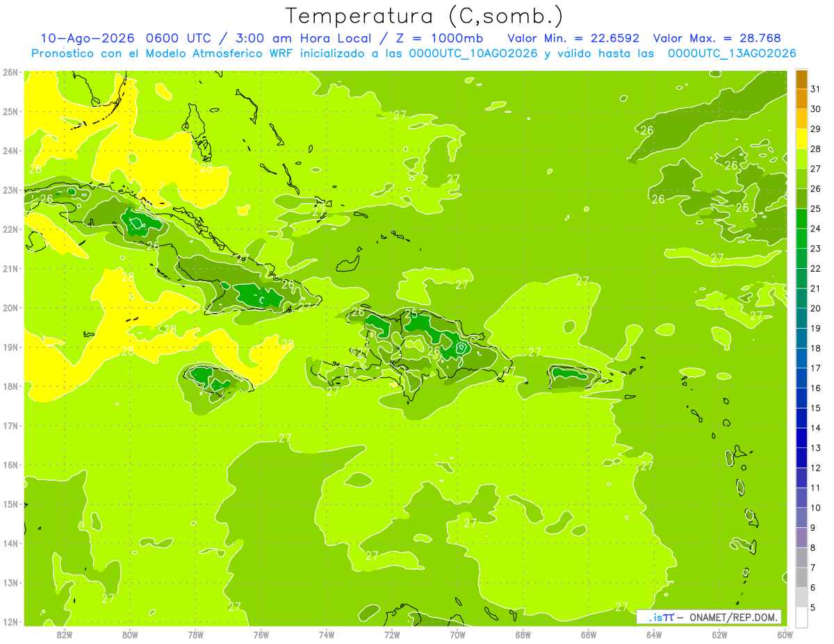
Task: Click the '70W' longitude axis label
Action: (457, 634)
